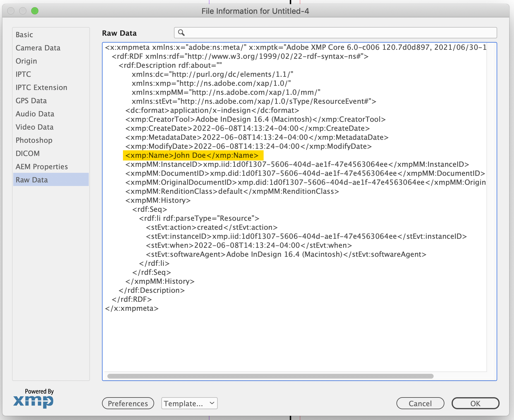The height and width of the screenshot is (420, 514).
Task: Select the DICOM category
Action: pos(28,153)
